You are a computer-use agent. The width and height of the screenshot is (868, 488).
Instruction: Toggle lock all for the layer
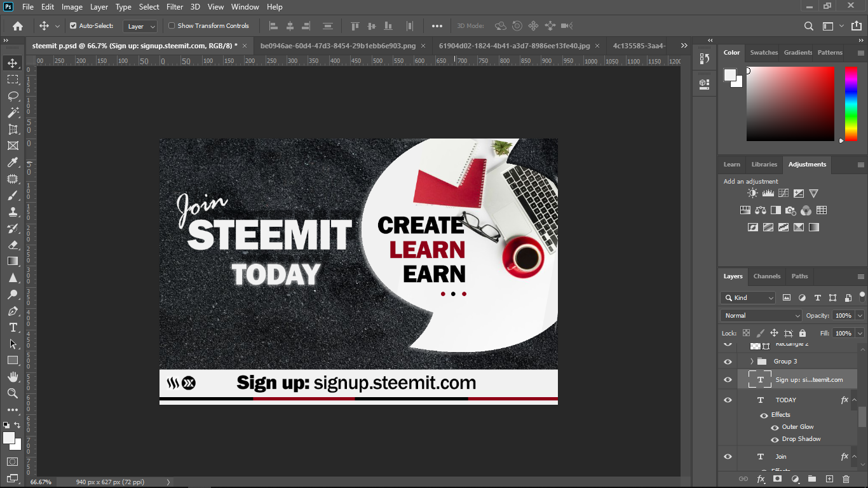pos(803,333)
